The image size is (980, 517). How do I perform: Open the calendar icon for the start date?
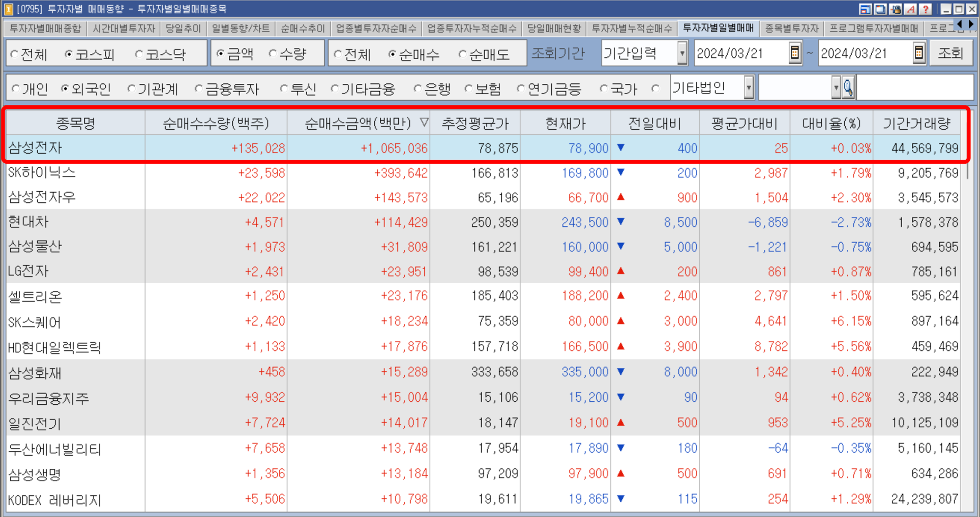coord(795,53)
